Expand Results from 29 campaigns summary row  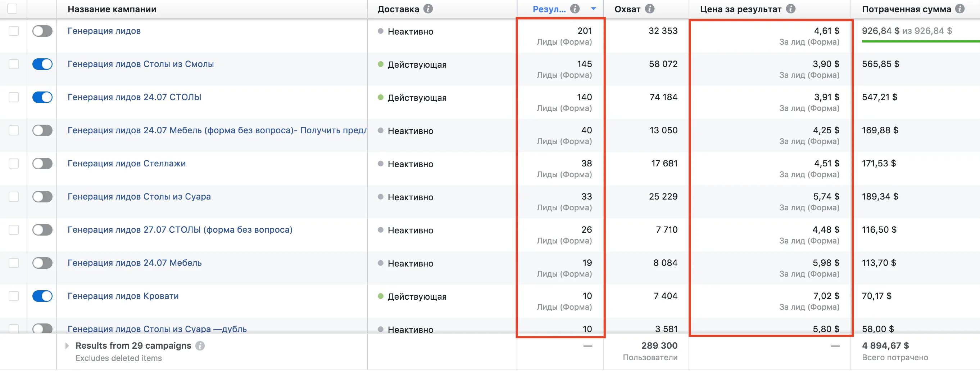coord(67,346)
